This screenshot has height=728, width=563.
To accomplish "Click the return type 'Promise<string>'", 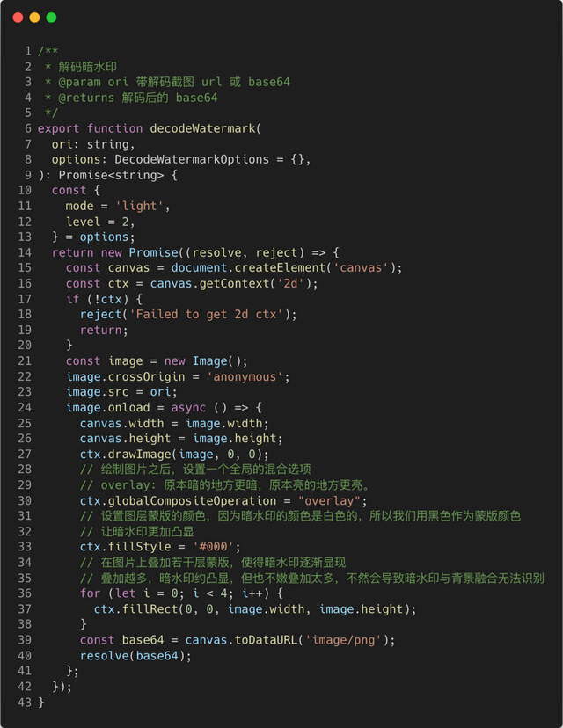I will coord(111,175).
